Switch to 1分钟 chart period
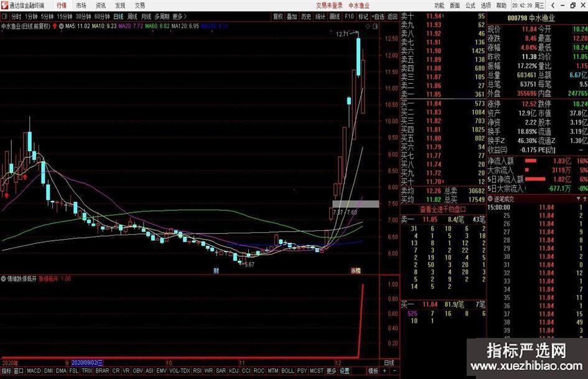588x379 pixels. 31,17
